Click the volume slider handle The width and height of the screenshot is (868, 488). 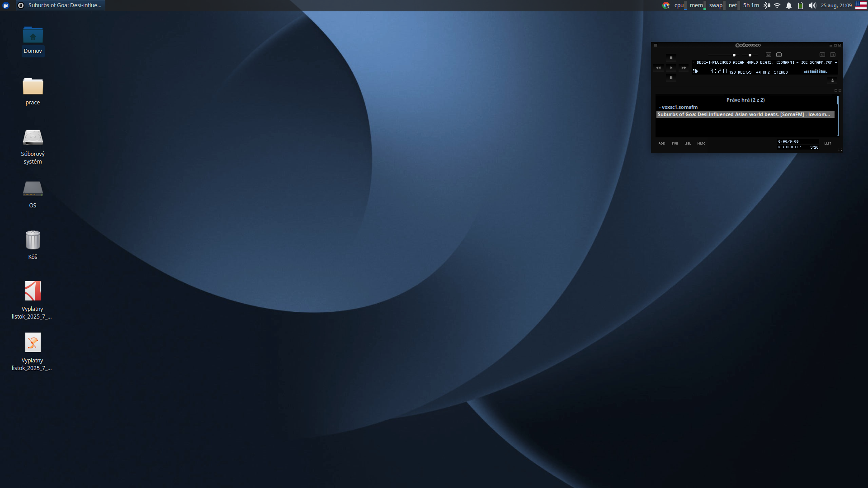point(734,55)
